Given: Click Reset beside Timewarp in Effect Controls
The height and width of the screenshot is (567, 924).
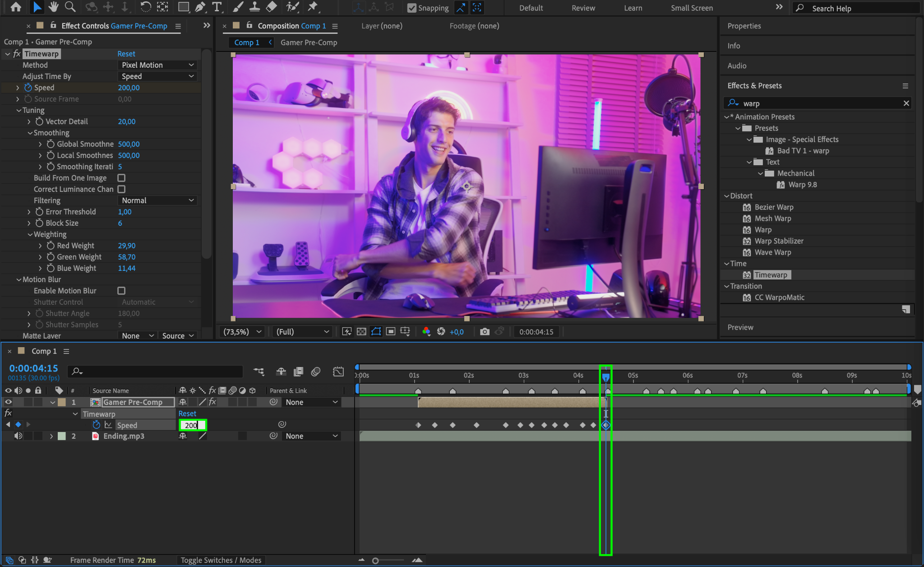Looking at the screenshot, I should [x=126, y=54].
